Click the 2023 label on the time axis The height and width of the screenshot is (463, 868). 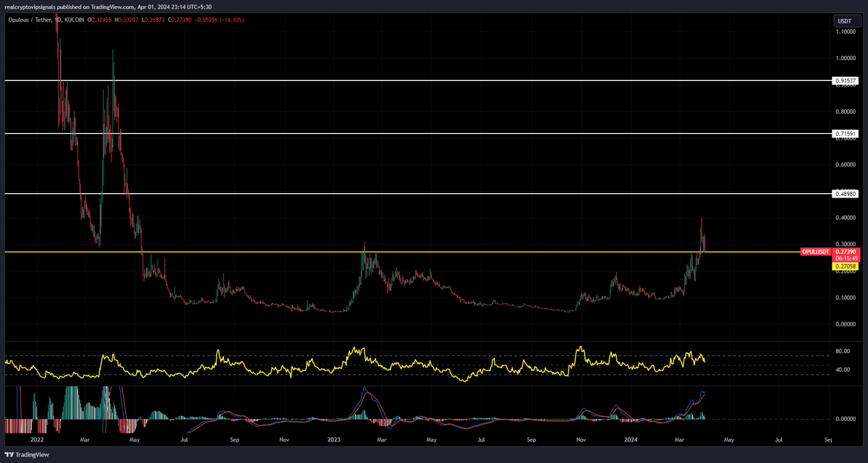pyautogui.click(x=335, y=439)
